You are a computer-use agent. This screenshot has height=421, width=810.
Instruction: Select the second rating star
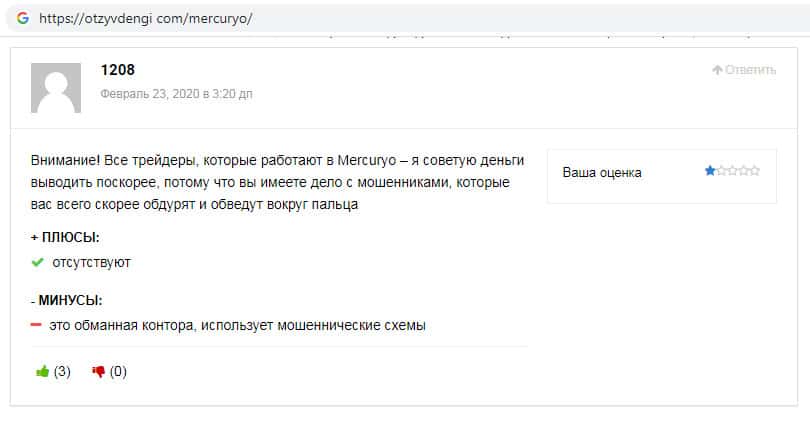721,171
